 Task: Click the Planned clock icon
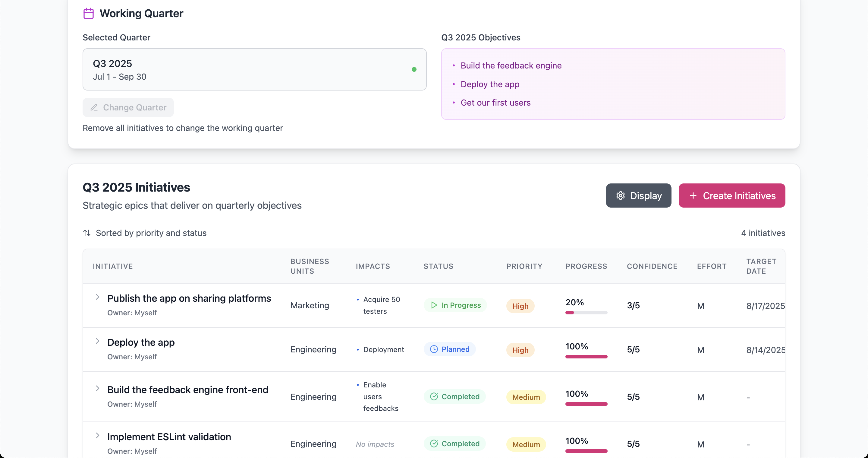[434, 349]
